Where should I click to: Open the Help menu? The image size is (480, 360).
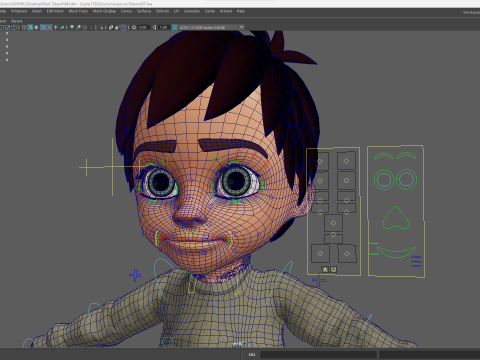point(241,11)
